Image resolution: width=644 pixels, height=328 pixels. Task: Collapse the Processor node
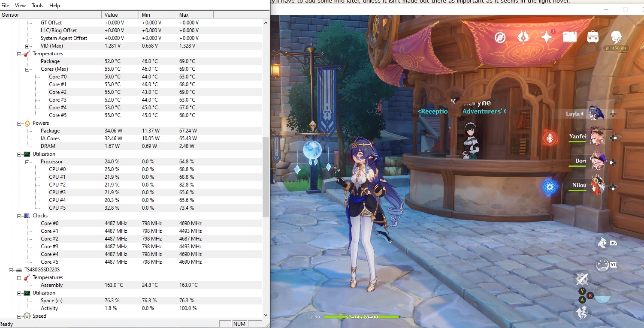[x=27, y=162]
